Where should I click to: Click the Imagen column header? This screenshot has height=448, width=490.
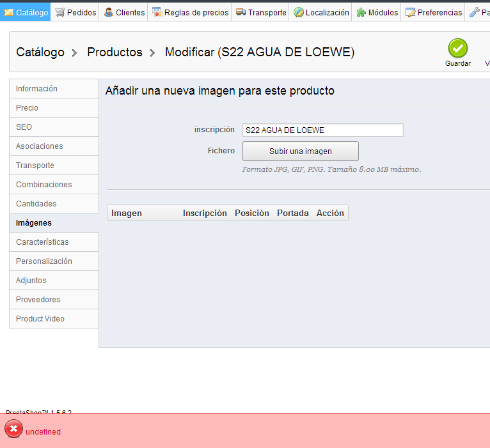[127, 213]
